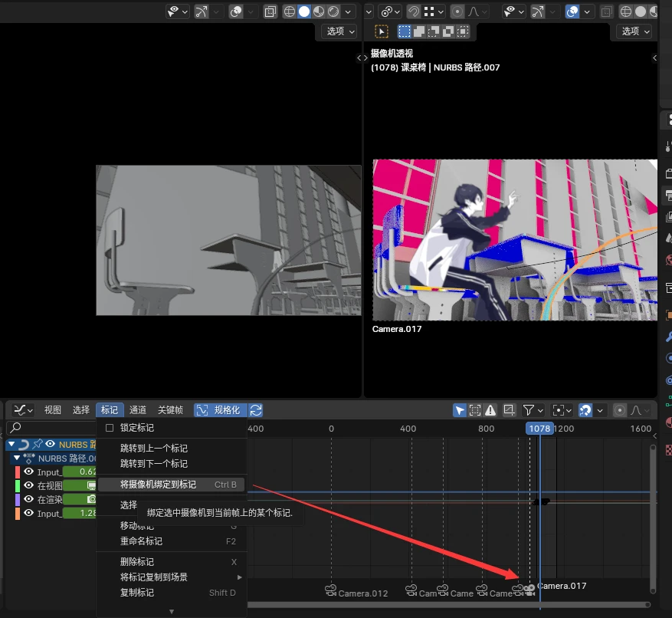Click 复制标记 menu entry
672x618 pixels.
click(172, 593)
